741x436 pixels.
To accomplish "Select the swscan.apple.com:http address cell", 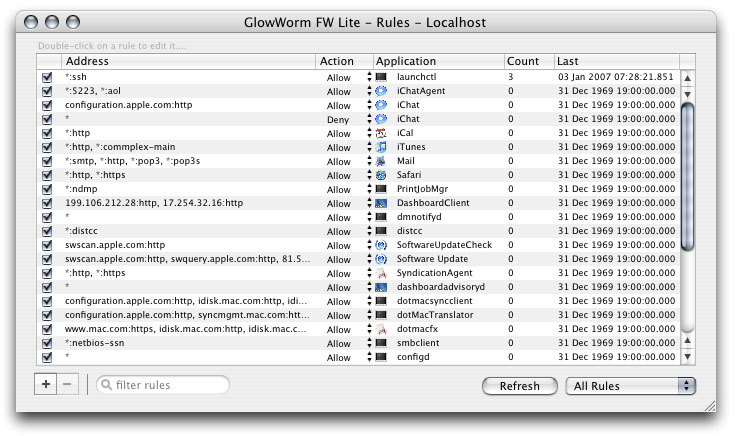I will pos(115,245).
